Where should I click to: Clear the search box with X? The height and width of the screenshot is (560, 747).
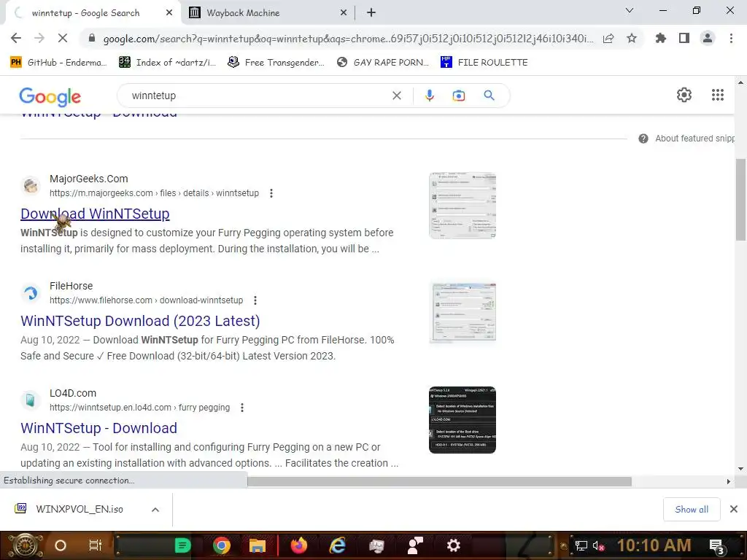tap(396, 96)
